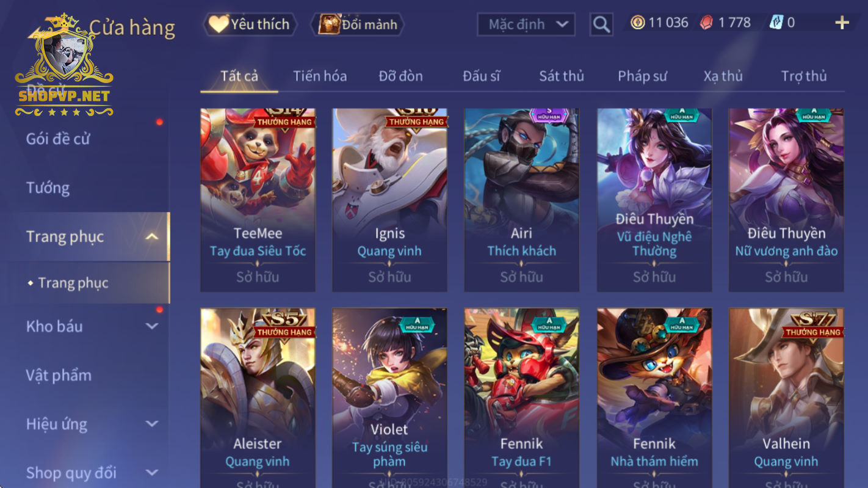Select the Airi Thích khách skin card
The height and width of the screenshot is (488, 868).
point(521,200)
